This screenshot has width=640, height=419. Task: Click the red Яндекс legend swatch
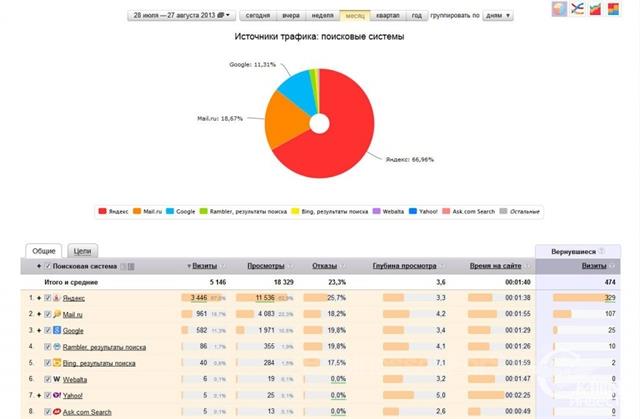point(102,211)
